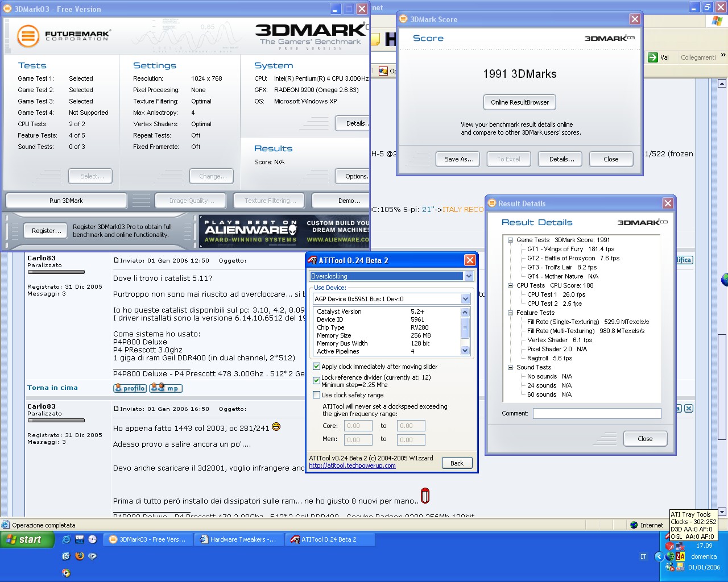Click the Internet Explorer quick launch icon
Viewport: 728px width, 582px height.
click(x=66, y=539)
